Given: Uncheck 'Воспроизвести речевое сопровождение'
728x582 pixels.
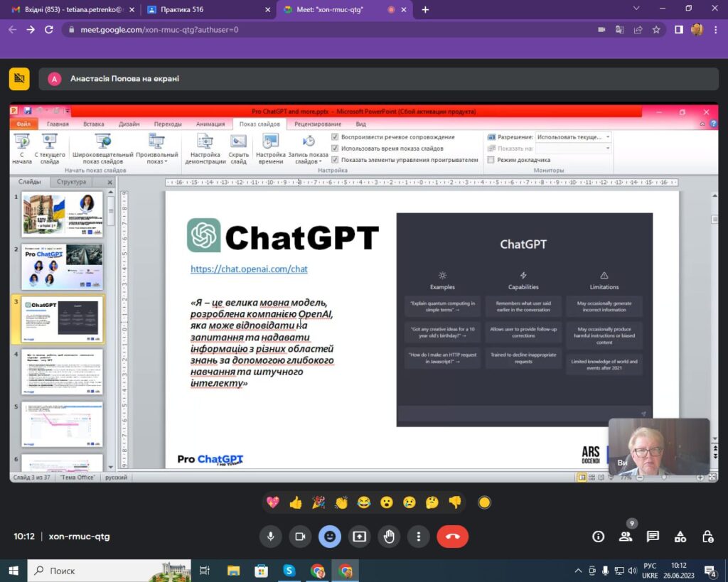Looking at the screenshot, I should (x=336, y=137).
